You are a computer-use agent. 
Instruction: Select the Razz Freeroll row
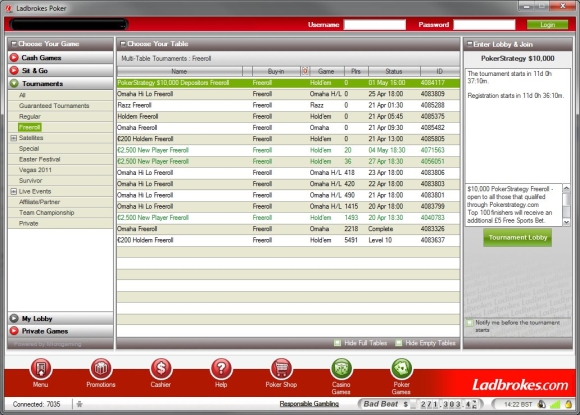coord(288,105)
